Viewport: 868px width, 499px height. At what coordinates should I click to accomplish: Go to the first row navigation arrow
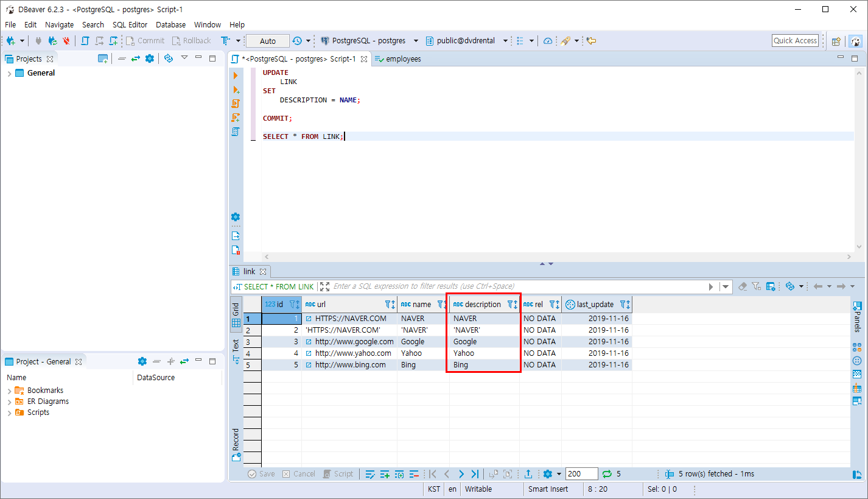point(433,474)
